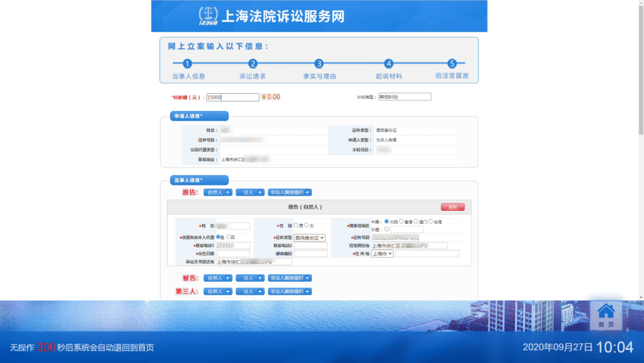Screen dimensions: 644x363
Task: Choose 香港 for 国家或地区
Action: [401, 222]
